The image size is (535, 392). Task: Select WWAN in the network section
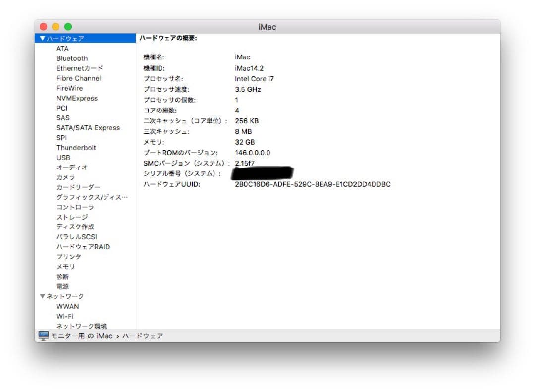pos(67,306)
